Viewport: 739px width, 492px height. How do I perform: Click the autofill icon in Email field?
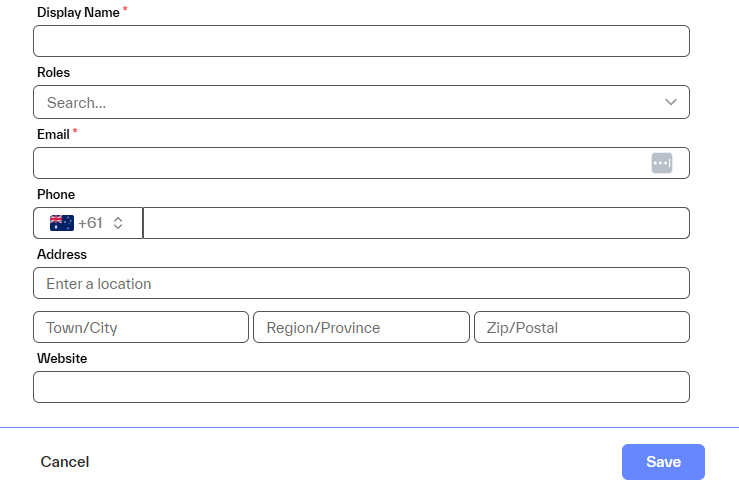662,163
